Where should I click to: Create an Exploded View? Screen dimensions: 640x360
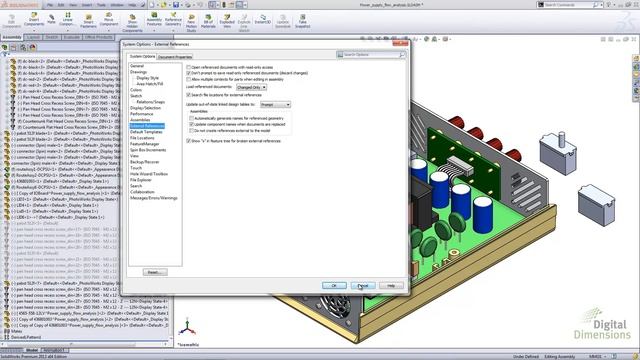point(227,20)
